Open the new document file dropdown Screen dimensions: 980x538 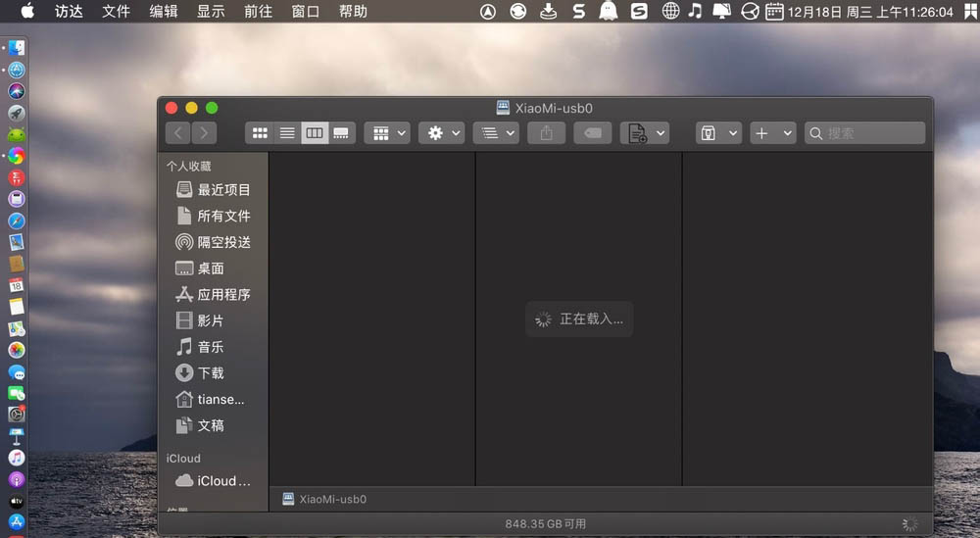click(645, 133)
